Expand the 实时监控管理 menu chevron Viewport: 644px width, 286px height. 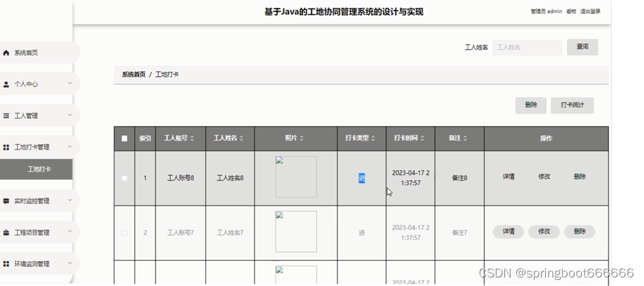coord(70,200)
